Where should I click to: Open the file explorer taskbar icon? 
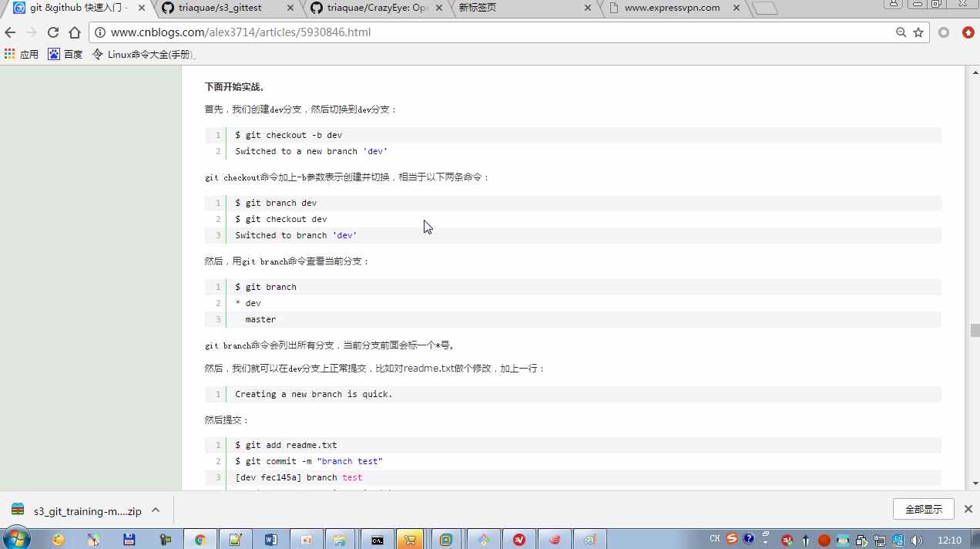pos(341,540)
